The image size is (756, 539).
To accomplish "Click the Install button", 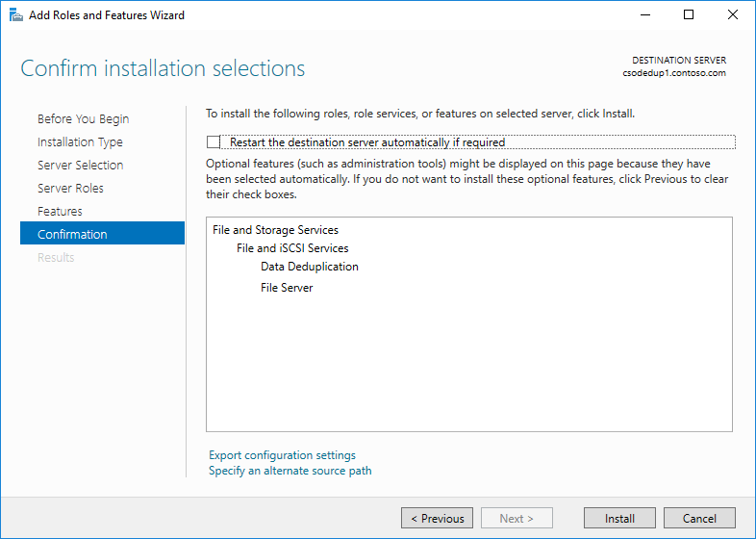I will (x=619, y=518).
